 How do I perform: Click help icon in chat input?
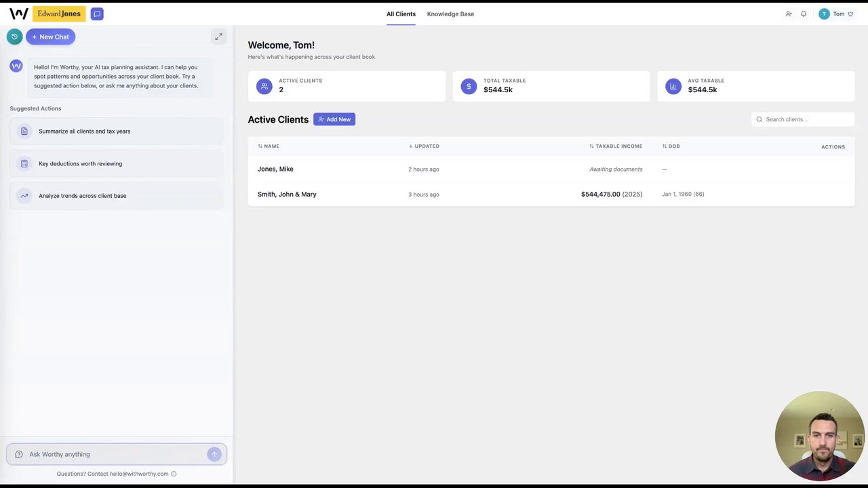click(19, 454)
